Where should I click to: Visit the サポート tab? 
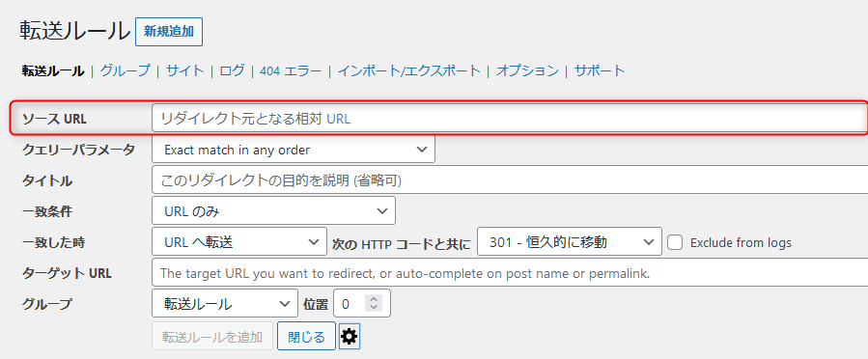[x=600, y=70]
